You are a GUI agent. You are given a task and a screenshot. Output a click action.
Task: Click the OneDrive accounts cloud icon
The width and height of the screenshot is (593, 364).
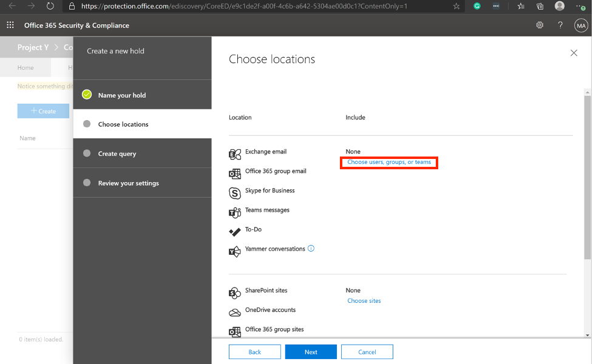pyautogui.click(x=235, y=312)
